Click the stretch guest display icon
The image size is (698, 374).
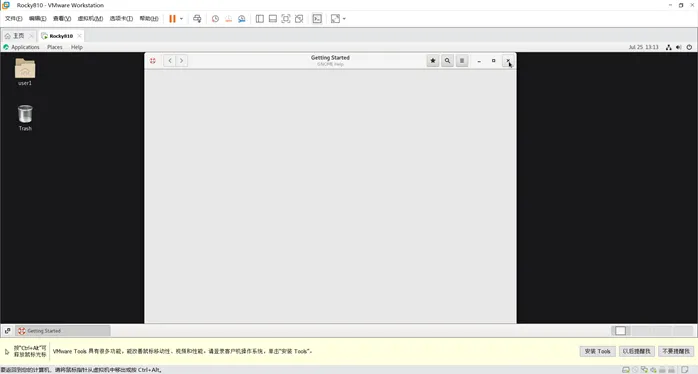click(335, 19)
